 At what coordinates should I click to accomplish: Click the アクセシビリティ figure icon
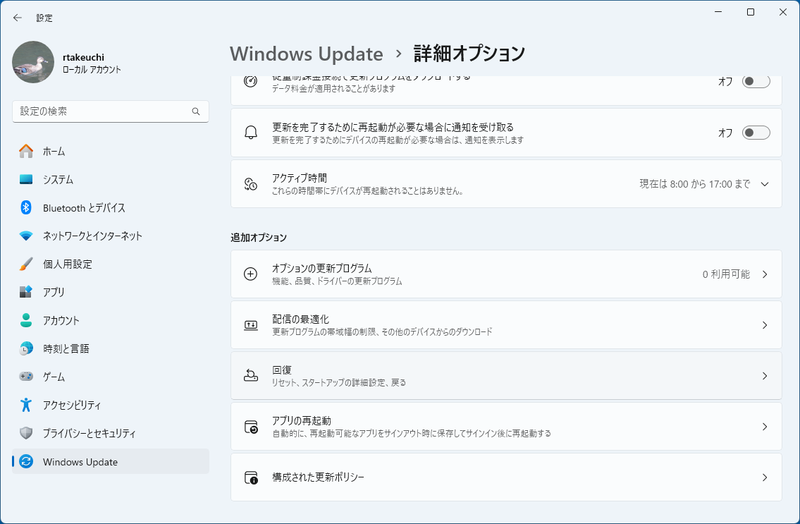[x=26, y=405]
